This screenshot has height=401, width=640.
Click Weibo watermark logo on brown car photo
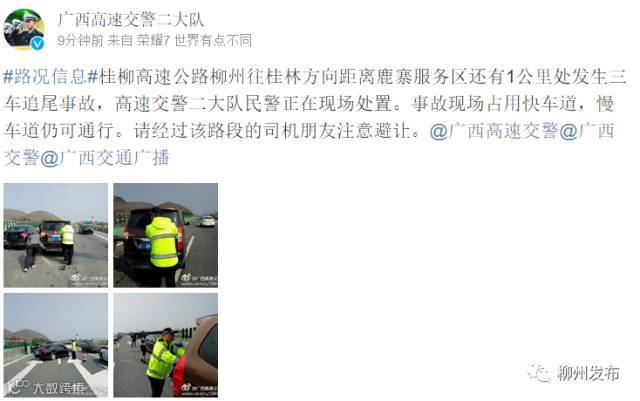point(186,387)
